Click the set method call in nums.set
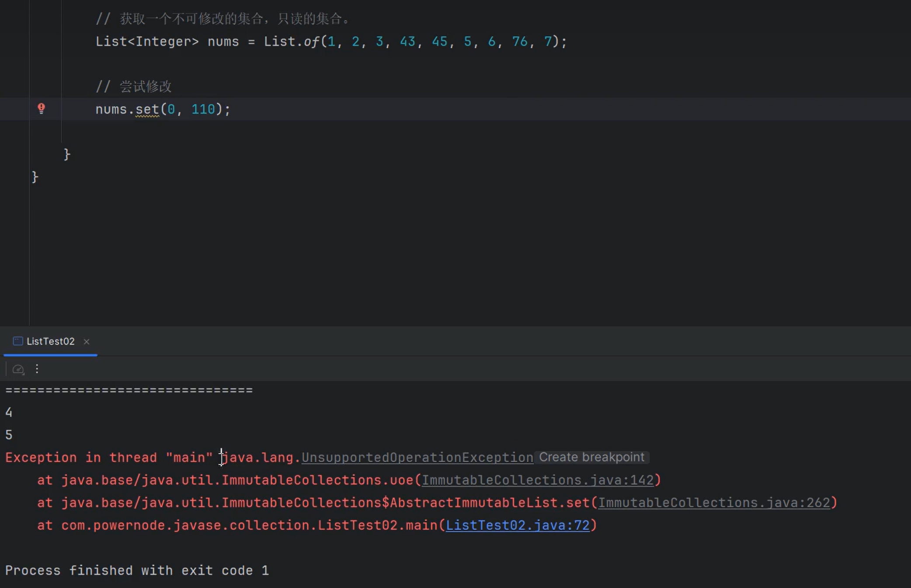Image resolution: width=911 pixels, height=588 pixels. pyautogui.click(x=147, y=109)
